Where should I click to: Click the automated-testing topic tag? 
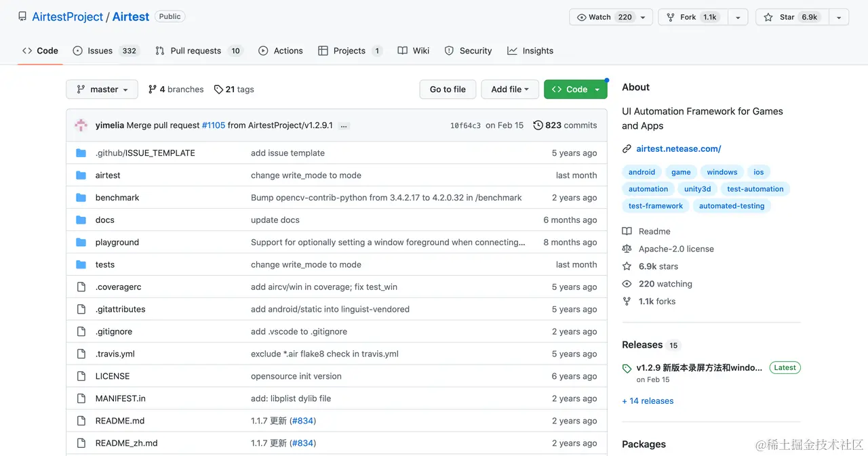click(732, 206)
